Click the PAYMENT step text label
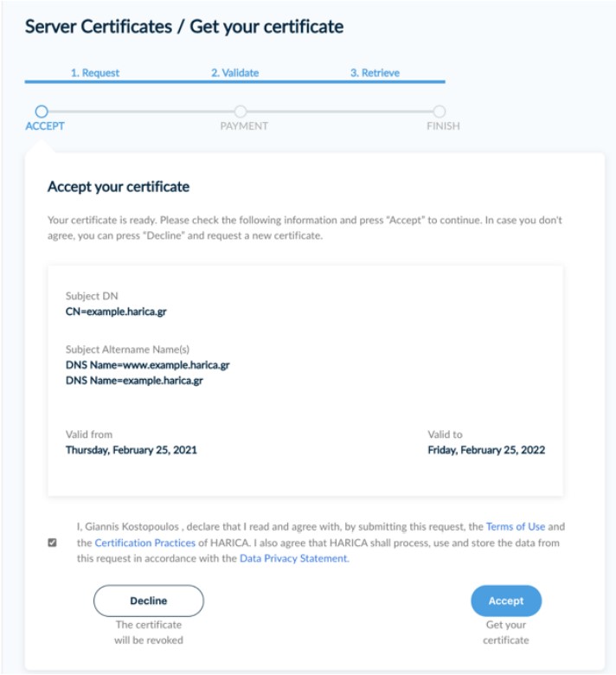616x675 pixels. click(x=244, y=126)
